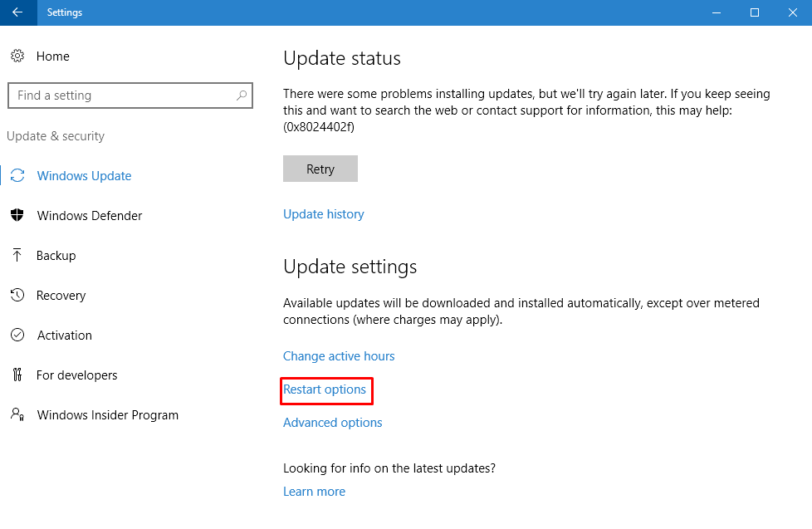Screen dimensions: 812x529
Task: Click the Backup upload arrow icon
Action: (x=17, y=256)
